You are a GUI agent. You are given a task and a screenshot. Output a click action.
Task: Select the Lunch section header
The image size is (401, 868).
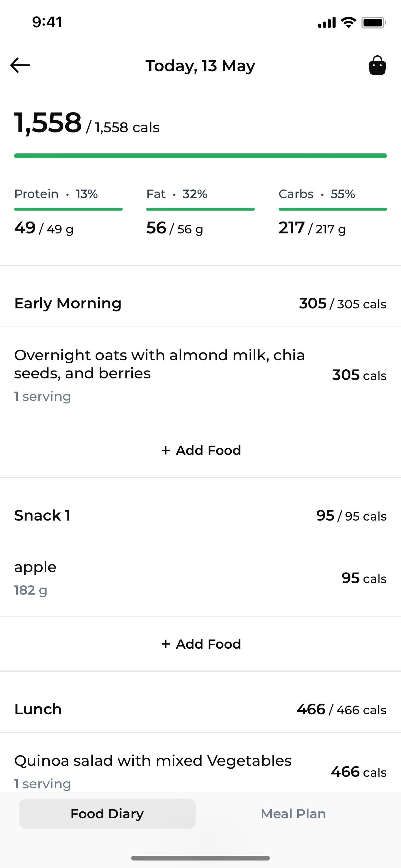coord(201,709)
